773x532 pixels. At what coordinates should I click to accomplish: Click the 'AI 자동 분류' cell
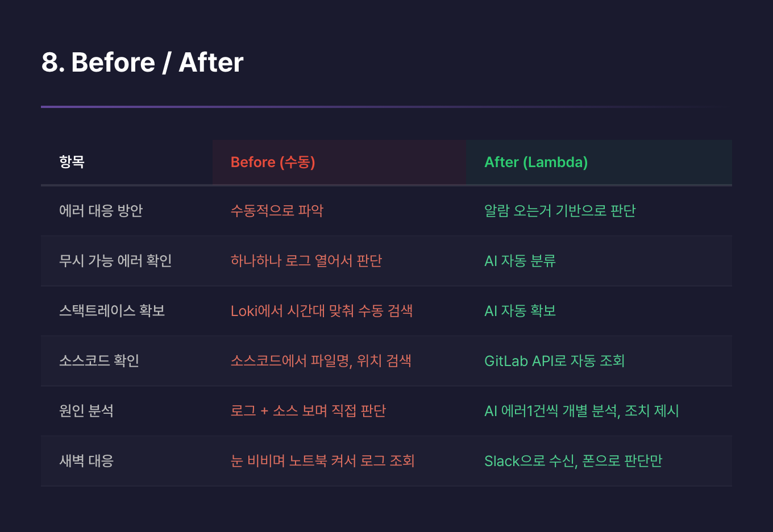pyautogui.click(x=520, y=261)
